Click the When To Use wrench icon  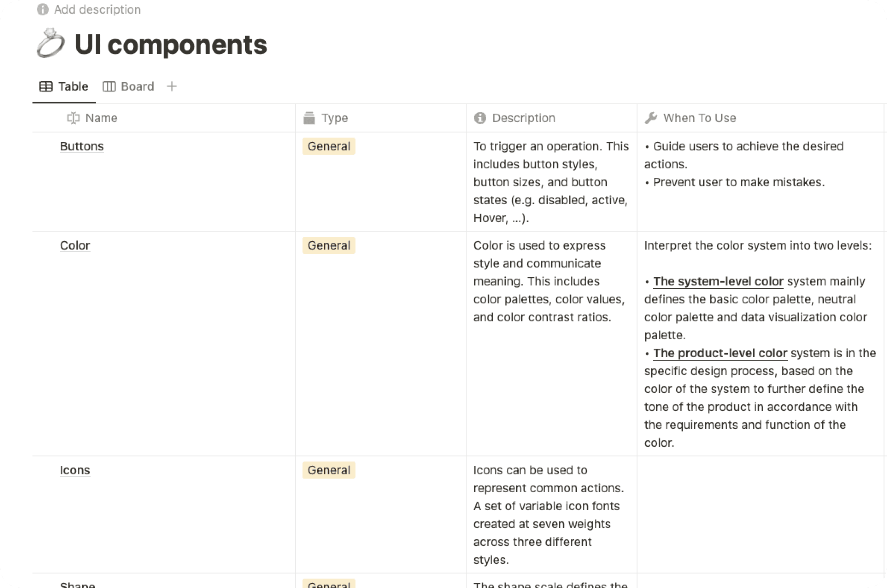651,118
